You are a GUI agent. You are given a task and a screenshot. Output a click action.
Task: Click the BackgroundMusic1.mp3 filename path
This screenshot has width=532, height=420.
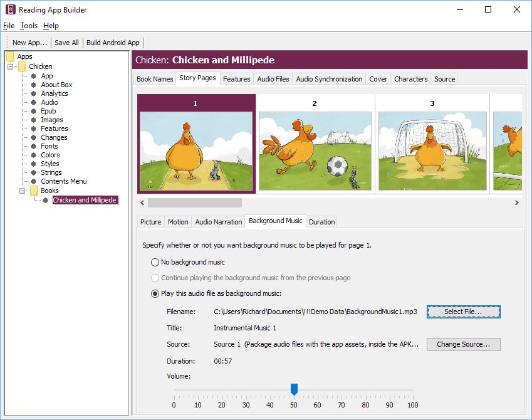point(315,312)
